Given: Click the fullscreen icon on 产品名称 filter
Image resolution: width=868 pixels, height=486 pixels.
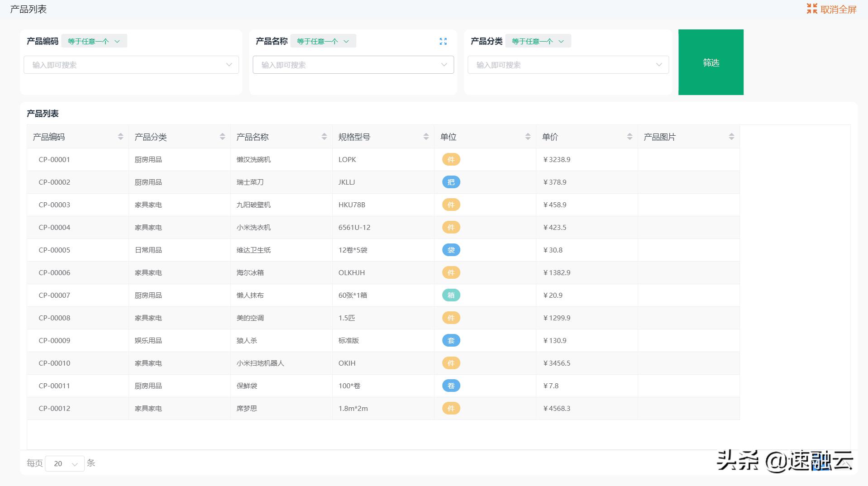Looking at the screenshot, I should (444, 41).
